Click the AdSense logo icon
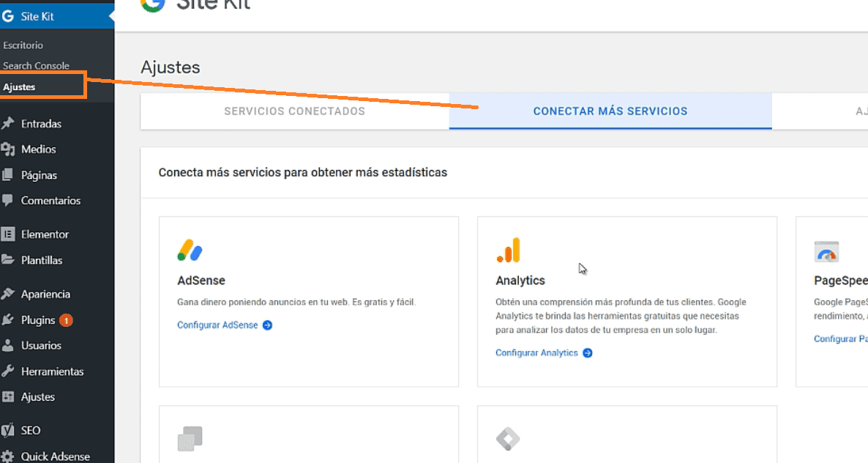 (x=190, y=251)
